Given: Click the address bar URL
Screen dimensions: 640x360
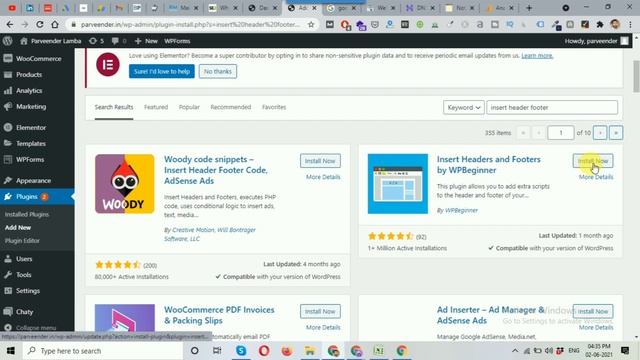Looking at the screenshot, I should tap(190, 24).
